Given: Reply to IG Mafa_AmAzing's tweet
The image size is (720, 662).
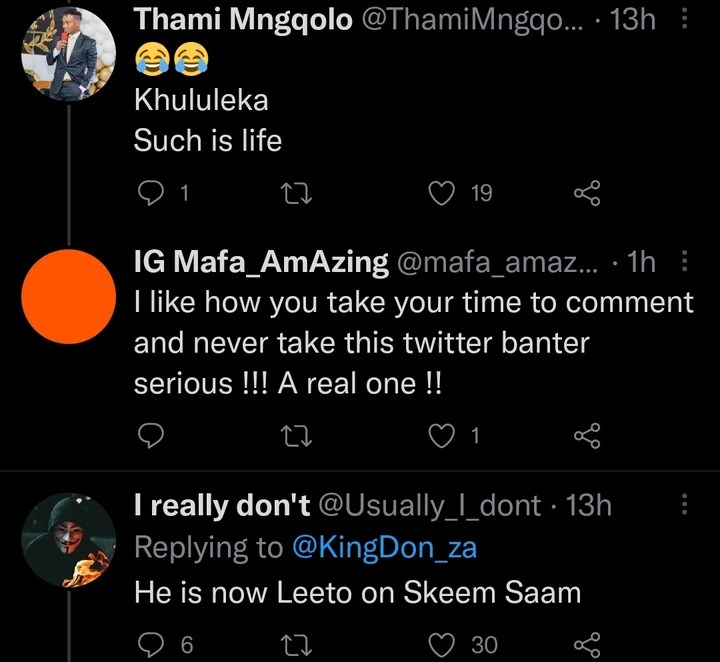Looking at the screenshot, I should click(150, 435).
